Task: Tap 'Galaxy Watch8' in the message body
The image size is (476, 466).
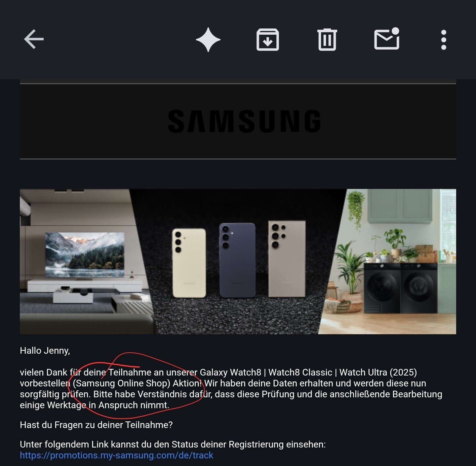Action: point(230,372)
